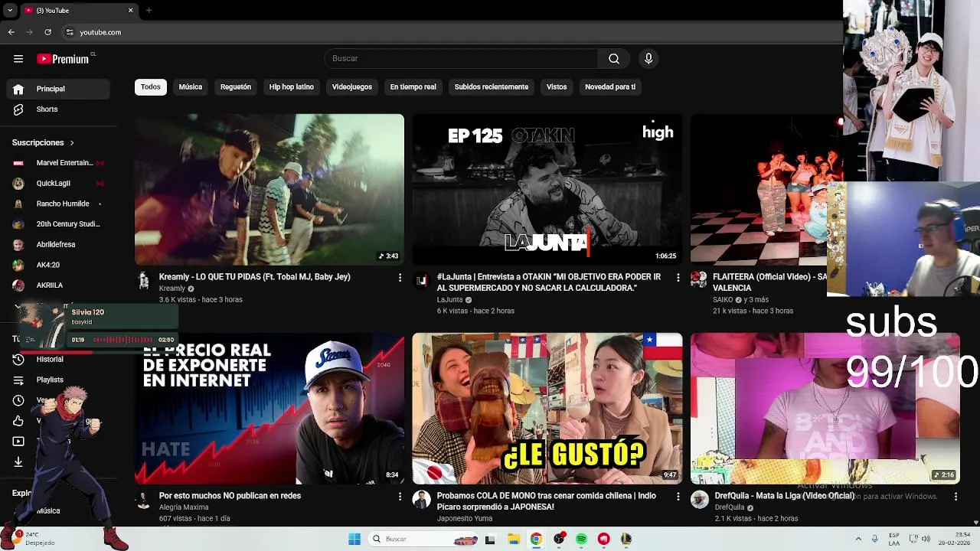
Task: Open the Windows Start menu
Action: pyautogui.click(x=354, y=539)
